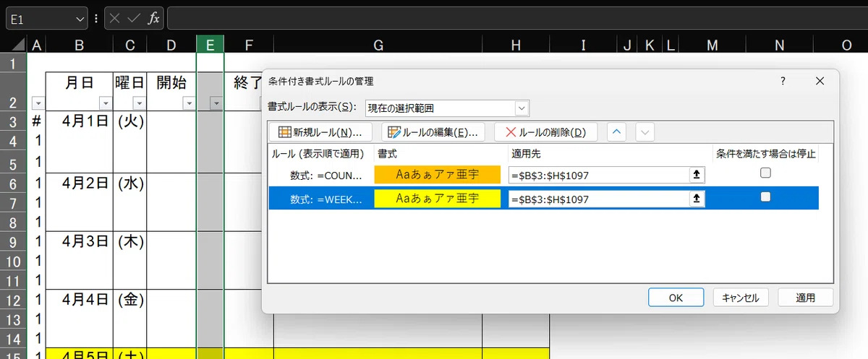Click the ルールの編集(E)... button
The height and width of the screenshot is (359, 868).
[433, 132]
